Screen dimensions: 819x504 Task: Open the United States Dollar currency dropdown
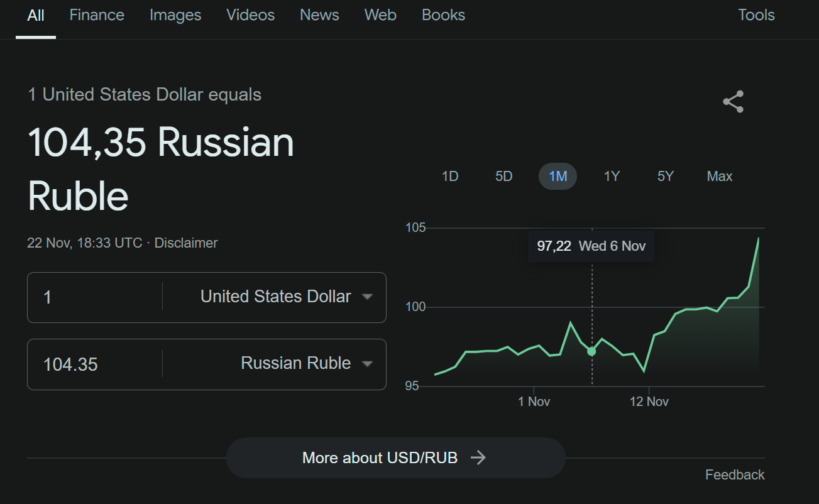(287, 297)
